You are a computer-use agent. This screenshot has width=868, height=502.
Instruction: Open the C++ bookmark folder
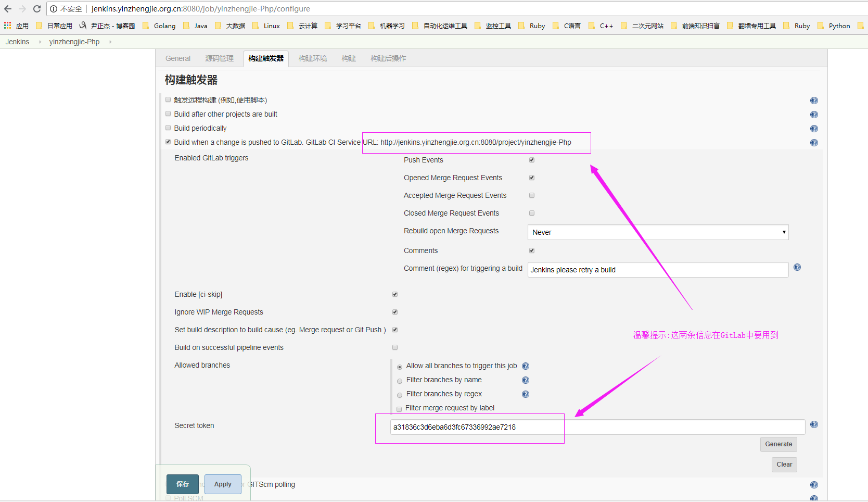pyautogui.click(x=601, y=26)
